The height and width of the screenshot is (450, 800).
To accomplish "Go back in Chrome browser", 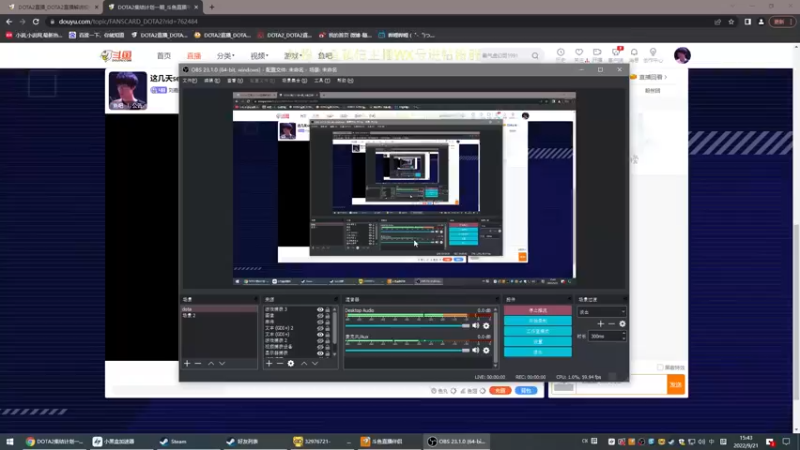I will (x=9, y=21).
